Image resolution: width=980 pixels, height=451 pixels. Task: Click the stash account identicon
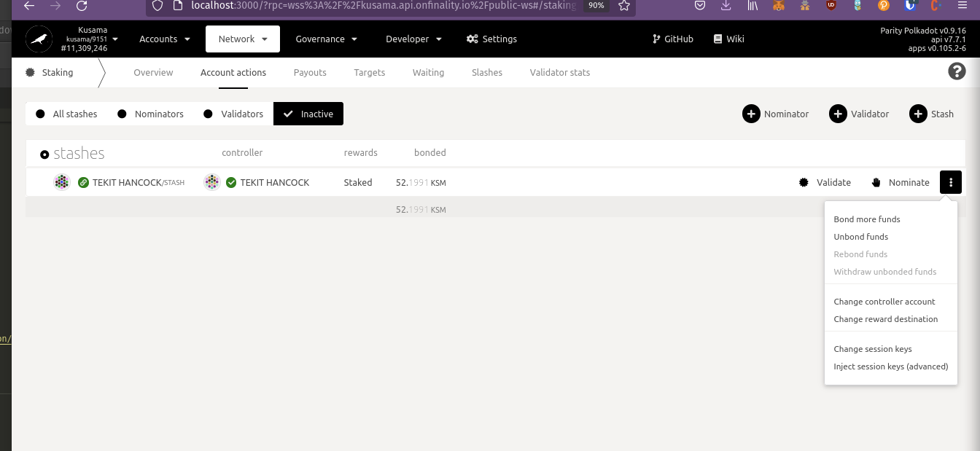[62, 182]
